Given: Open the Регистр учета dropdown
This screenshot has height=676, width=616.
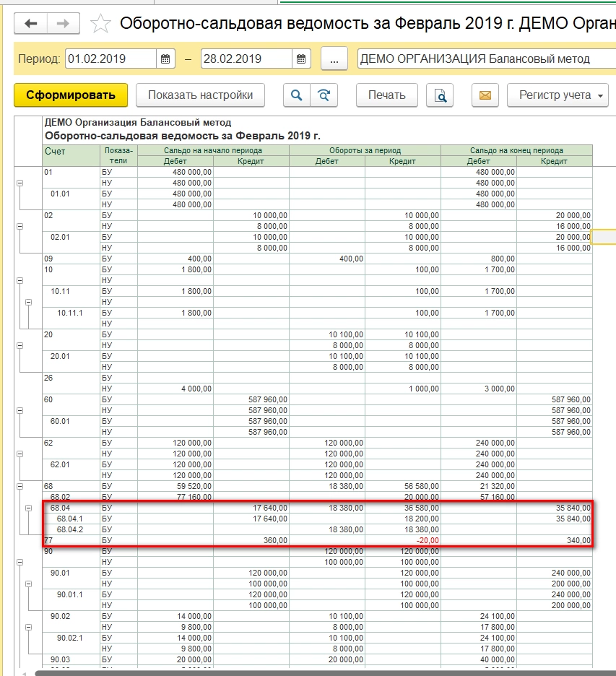Looking at the screenshot, I should pos(558,95).
